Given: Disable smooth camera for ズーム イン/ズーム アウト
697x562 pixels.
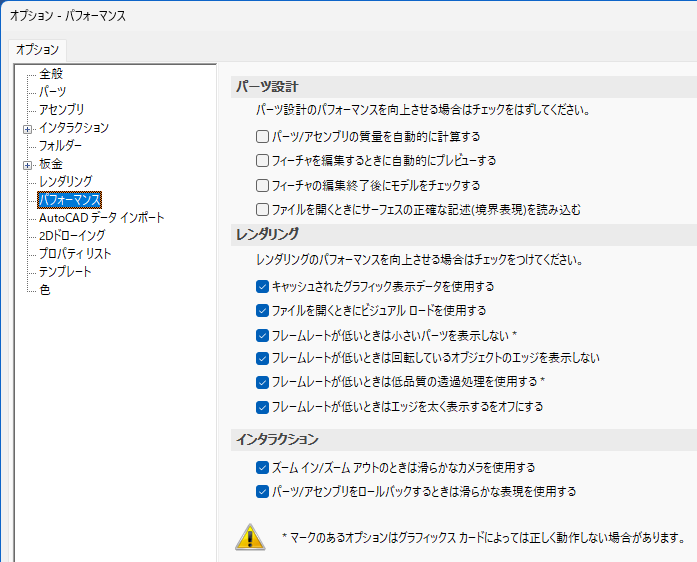Looking at the screenshot, I should point(262,467).
